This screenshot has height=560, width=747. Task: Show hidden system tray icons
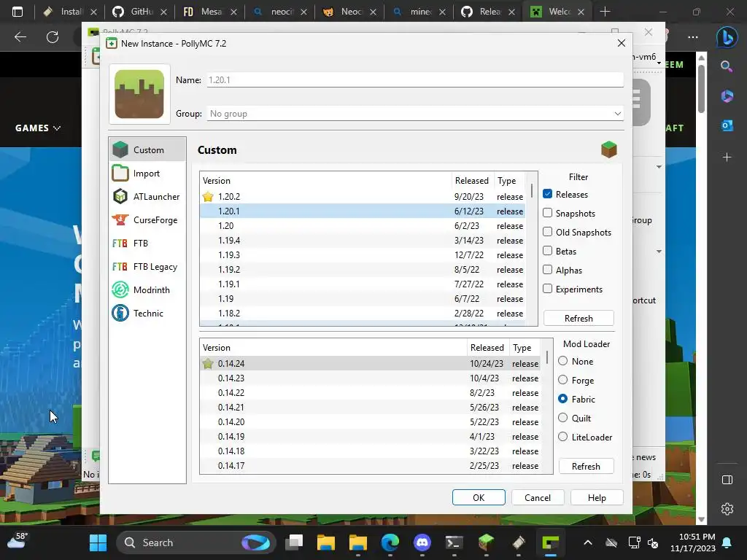588,542
